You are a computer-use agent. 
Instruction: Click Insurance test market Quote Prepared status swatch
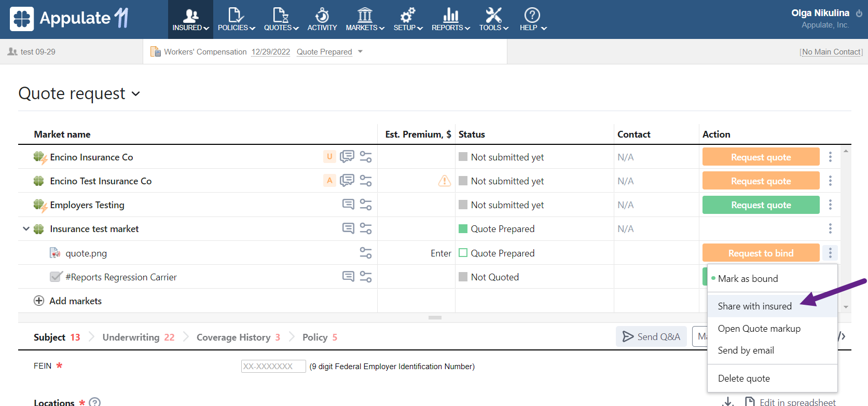point(463,228)
